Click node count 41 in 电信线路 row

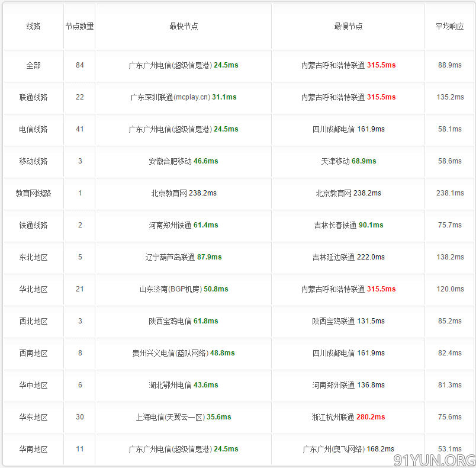(80, 129)
